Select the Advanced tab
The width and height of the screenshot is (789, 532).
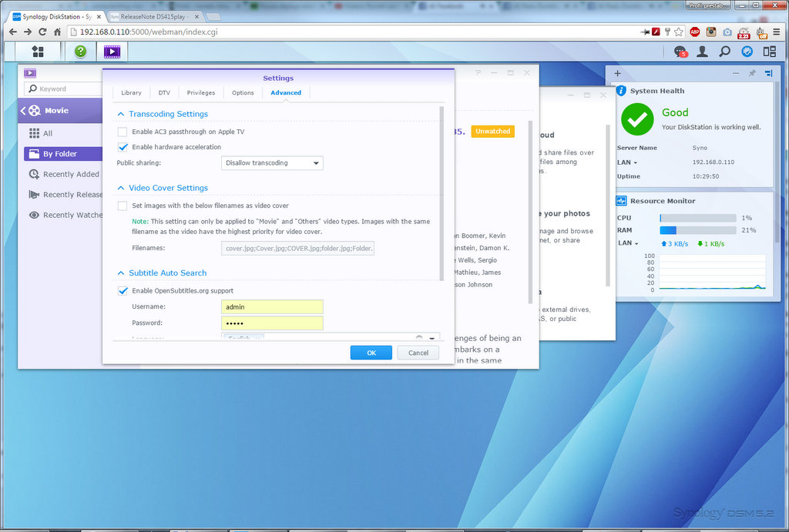click(x=286, y=92)
